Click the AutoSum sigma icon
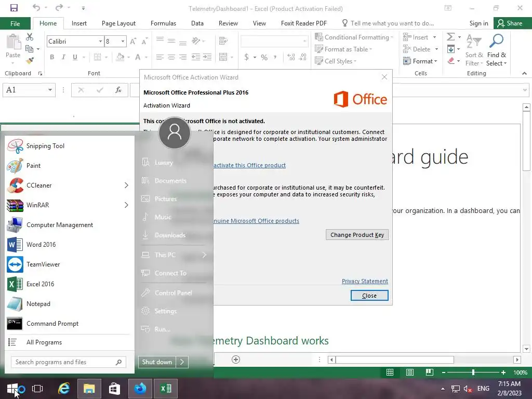 coord(450,37)
